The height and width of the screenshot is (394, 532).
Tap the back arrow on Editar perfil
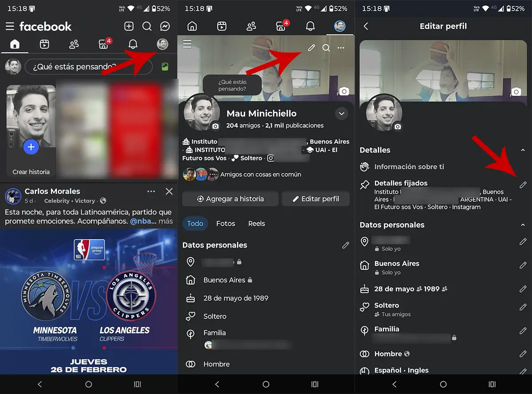point(365,26)
